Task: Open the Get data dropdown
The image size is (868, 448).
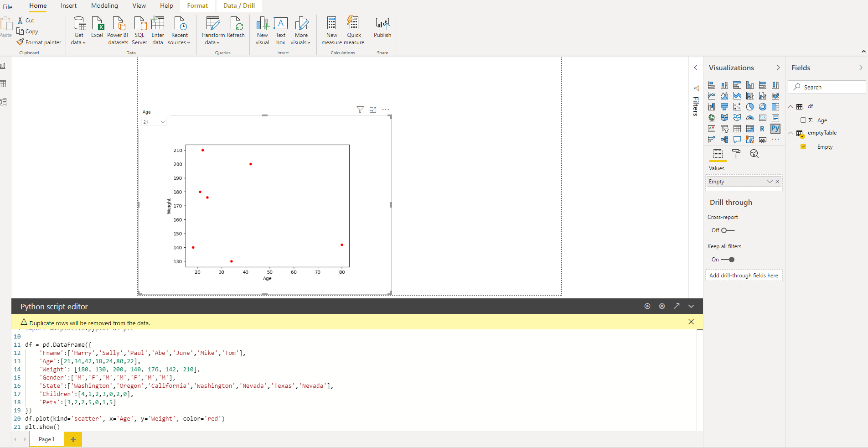Action: pos(78,31)
